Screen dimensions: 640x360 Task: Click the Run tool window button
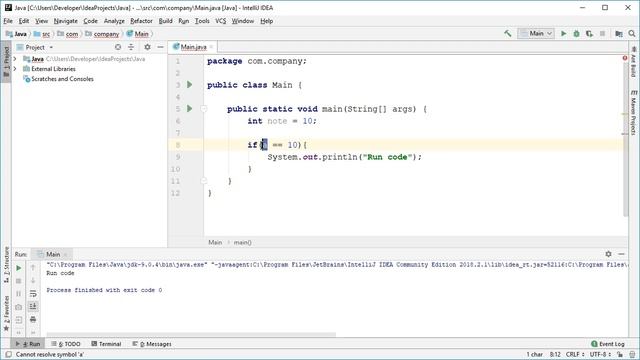click(x=28, y=344)
